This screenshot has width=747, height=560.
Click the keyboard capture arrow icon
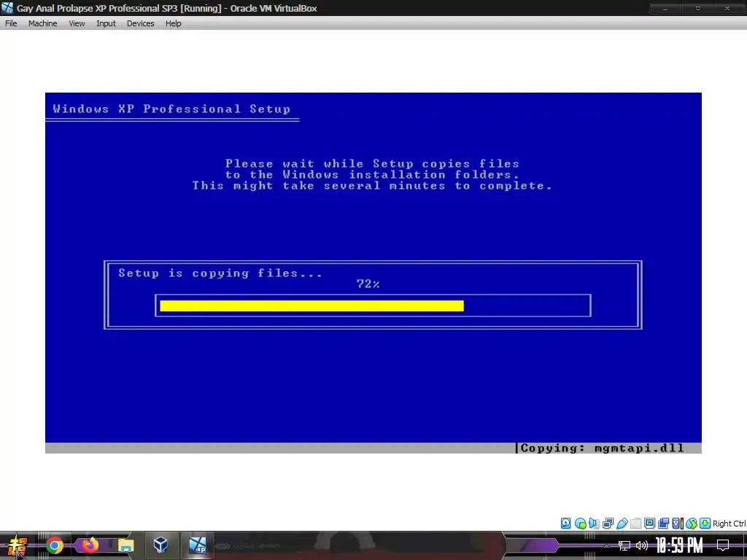click(x=705, y=524)
